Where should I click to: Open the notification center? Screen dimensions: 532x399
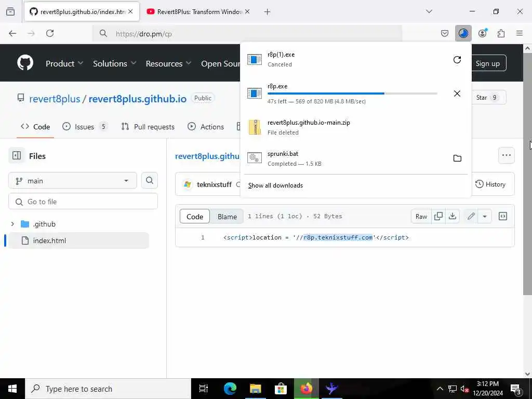click(515, 389)
